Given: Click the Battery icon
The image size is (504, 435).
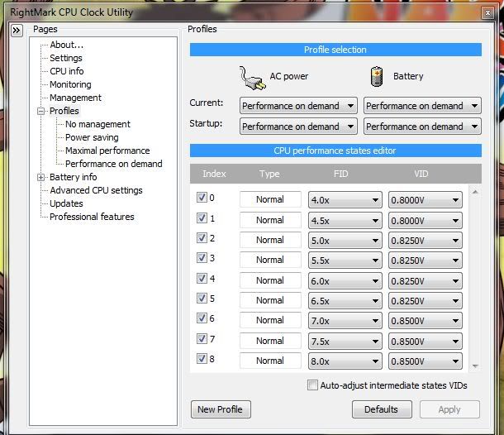Looking at the screenshot, I should click(377, 77).
